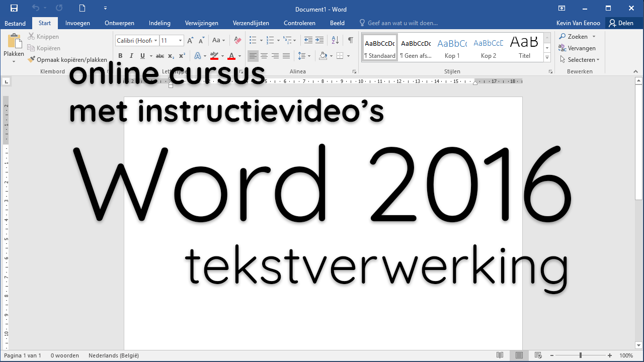Switch to the Invoegen tab
Viewport: 644px width, 362px height.
pos(77,23)
